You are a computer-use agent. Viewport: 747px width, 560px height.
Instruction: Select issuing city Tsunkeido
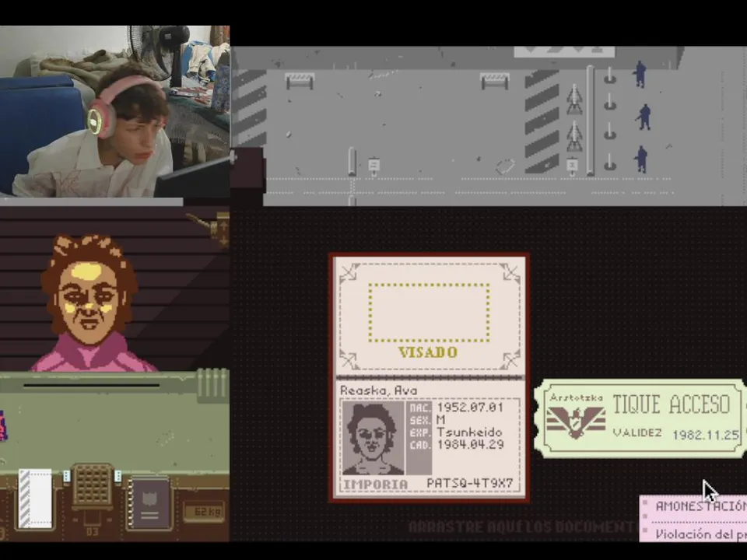[x=469, y=432]
